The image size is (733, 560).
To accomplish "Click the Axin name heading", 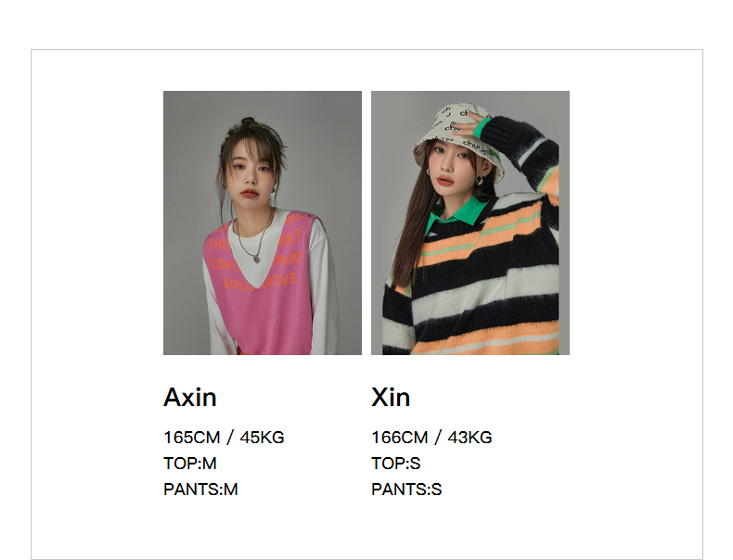I will [x=190, y=398].
